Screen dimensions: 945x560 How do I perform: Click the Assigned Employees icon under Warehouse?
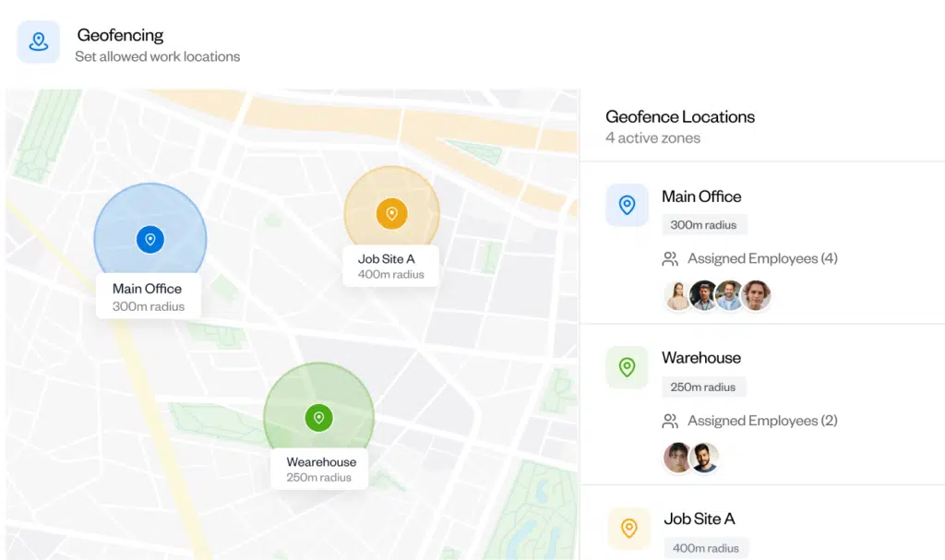pos(670,420)
